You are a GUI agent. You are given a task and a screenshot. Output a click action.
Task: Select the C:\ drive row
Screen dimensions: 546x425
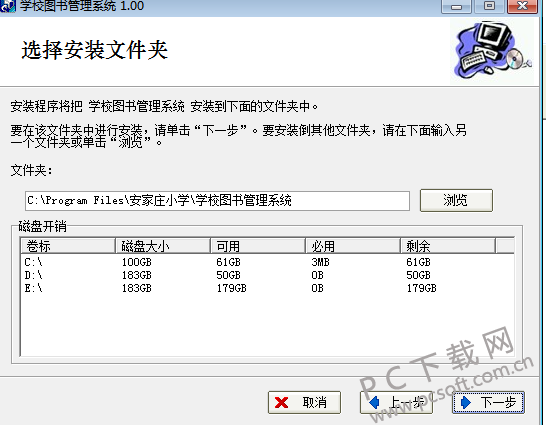coord(267,262)
